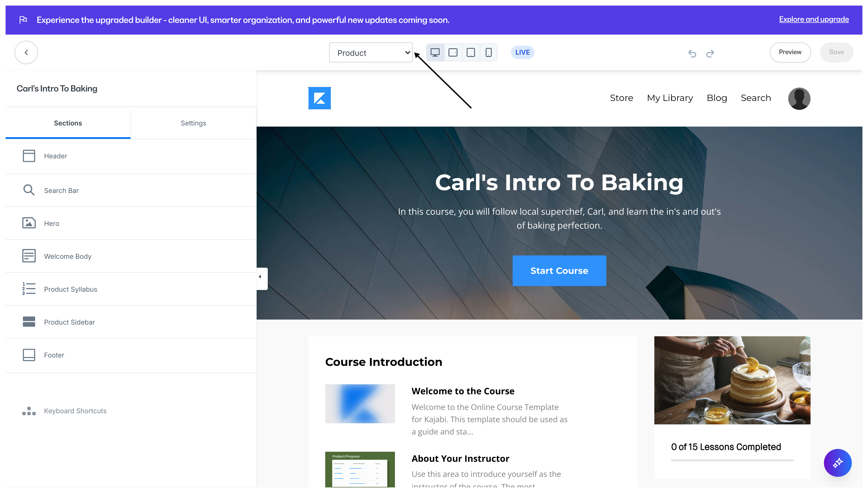Switch to the Settings tab
Viewport: 868px width, 493px height.
coord(193,123)
